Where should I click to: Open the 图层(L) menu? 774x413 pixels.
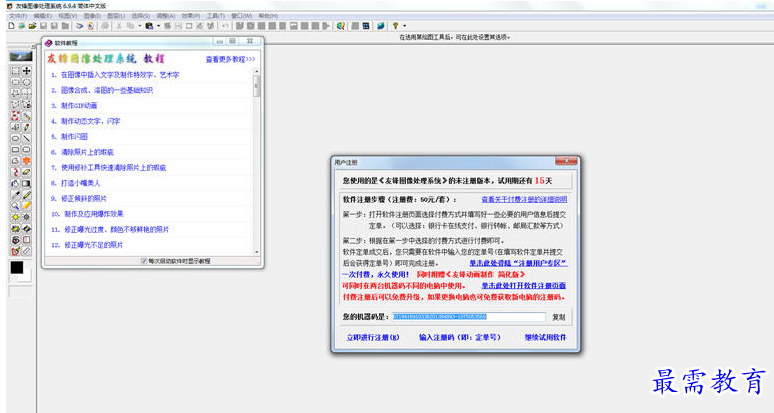pos(116,16)
